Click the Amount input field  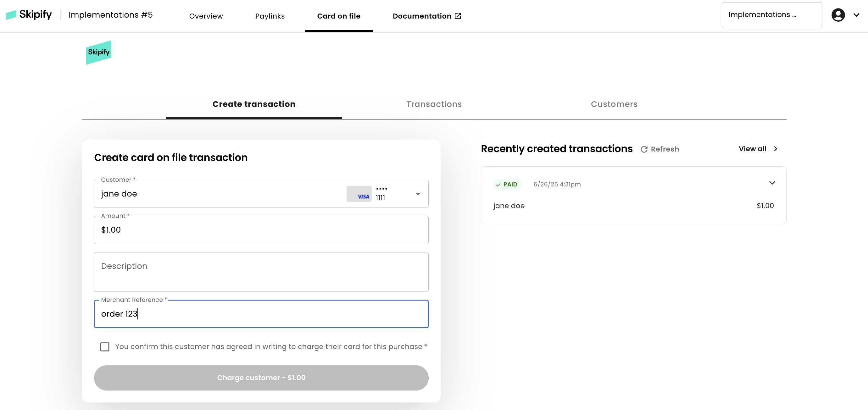[x=261, y=230]
